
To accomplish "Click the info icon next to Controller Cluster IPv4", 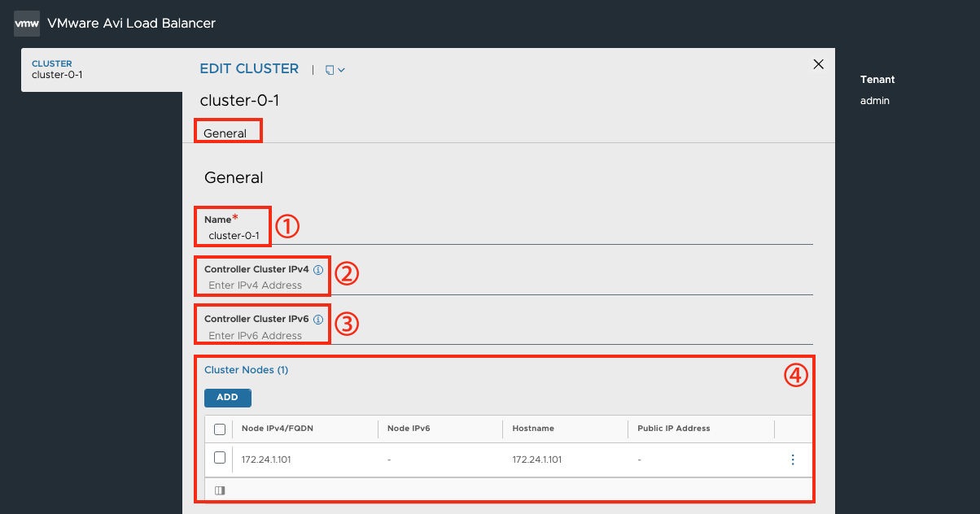I will point(318,270).
